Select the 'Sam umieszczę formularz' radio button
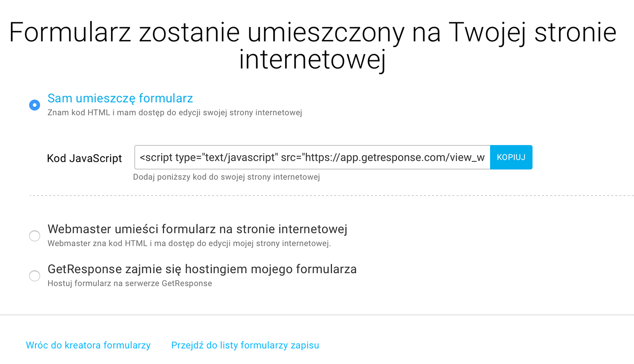Screen dimensions: 634x364 (34, 105)
